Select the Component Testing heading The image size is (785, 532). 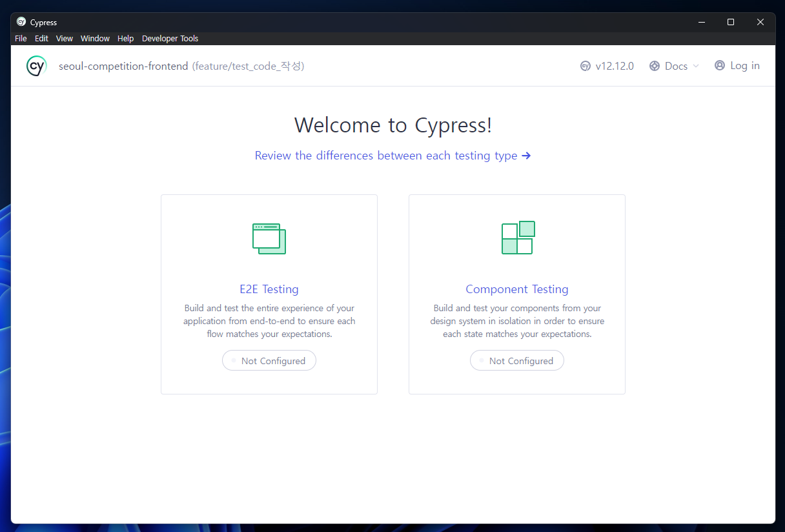tap(517, 289)
